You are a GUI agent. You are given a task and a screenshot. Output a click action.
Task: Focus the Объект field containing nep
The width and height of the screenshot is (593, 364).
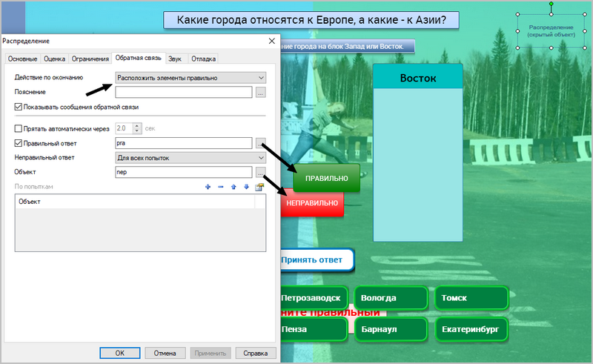point(183,172)
